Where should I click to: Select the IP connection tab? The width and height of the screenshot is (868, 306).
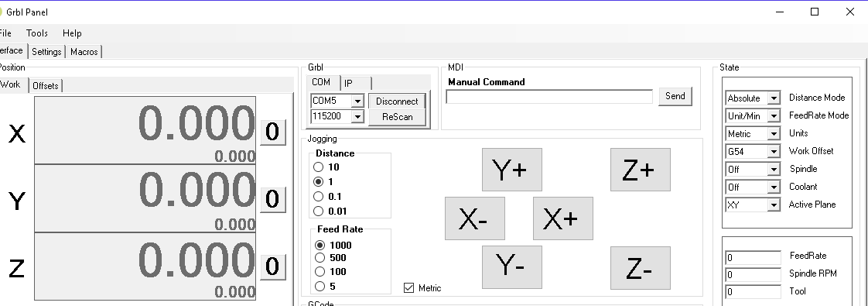pos(355,83)
